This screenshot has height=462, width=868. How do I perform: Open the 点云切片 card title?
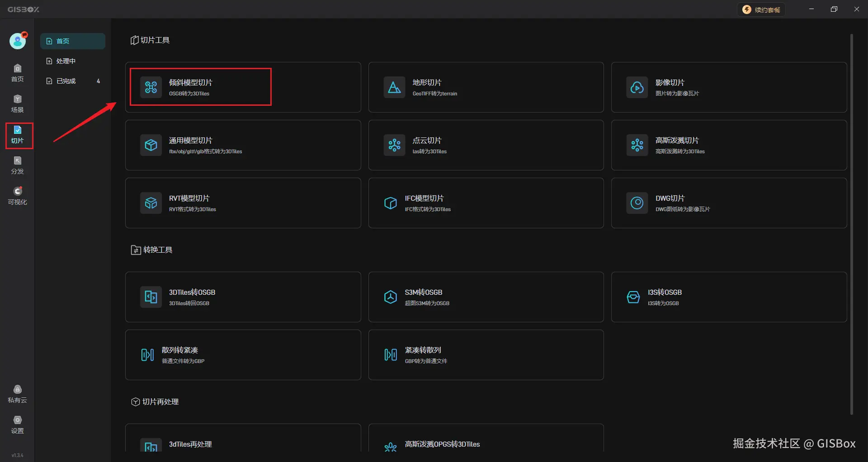coord(427,140)
